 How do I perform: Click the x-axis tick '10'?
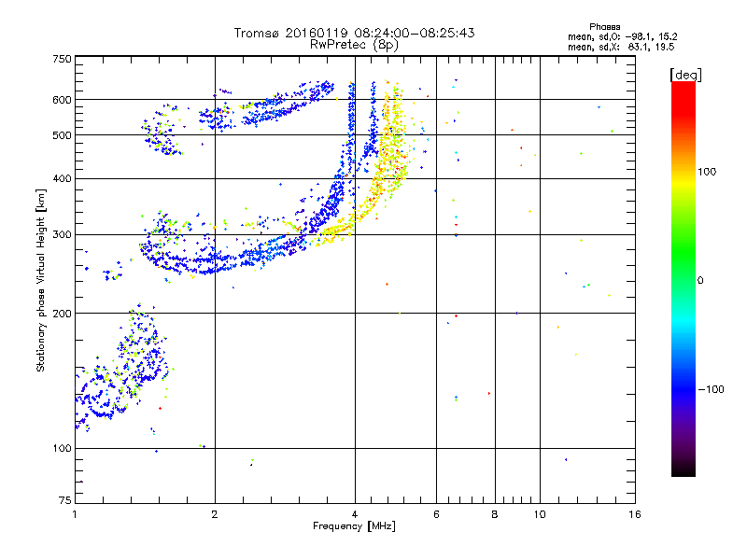point(540,514)
